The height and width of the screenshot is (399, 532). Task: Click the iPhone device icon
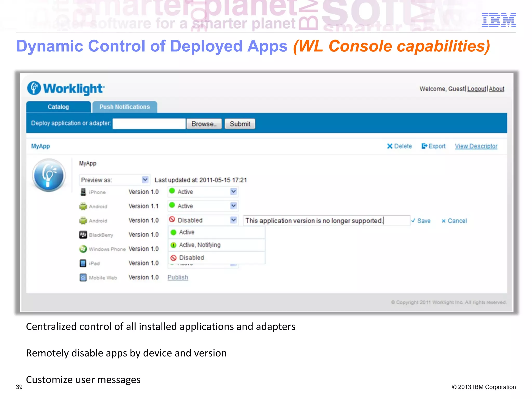click(83, 192)
